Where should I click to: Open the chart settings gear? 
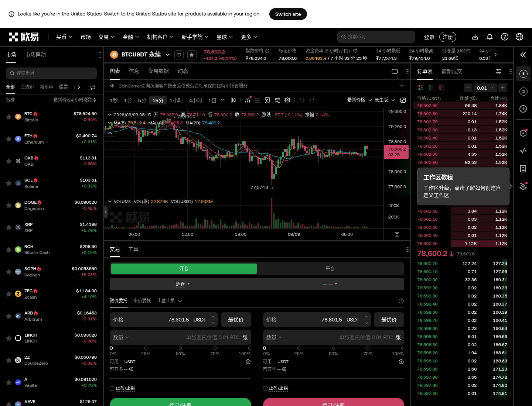click(x=287, y=100)
